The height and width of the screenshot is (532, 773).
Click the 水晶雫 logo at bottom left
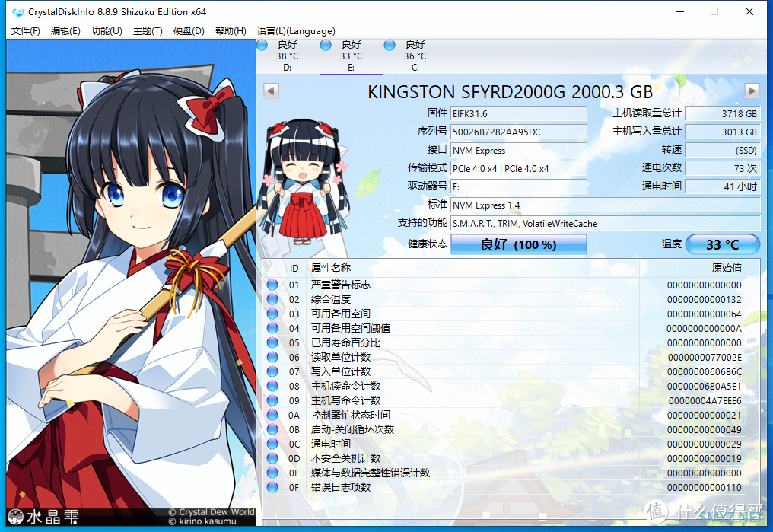click(43, 517)
